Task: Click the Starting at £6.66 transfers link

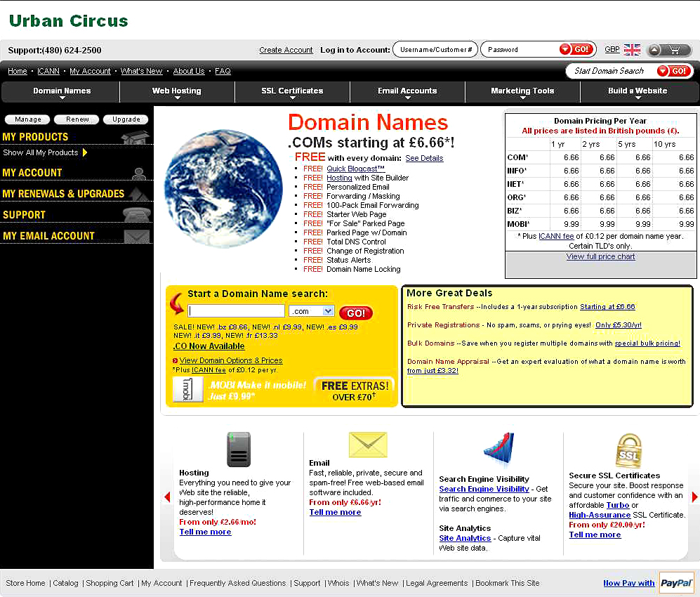Action: pos(607,307)
